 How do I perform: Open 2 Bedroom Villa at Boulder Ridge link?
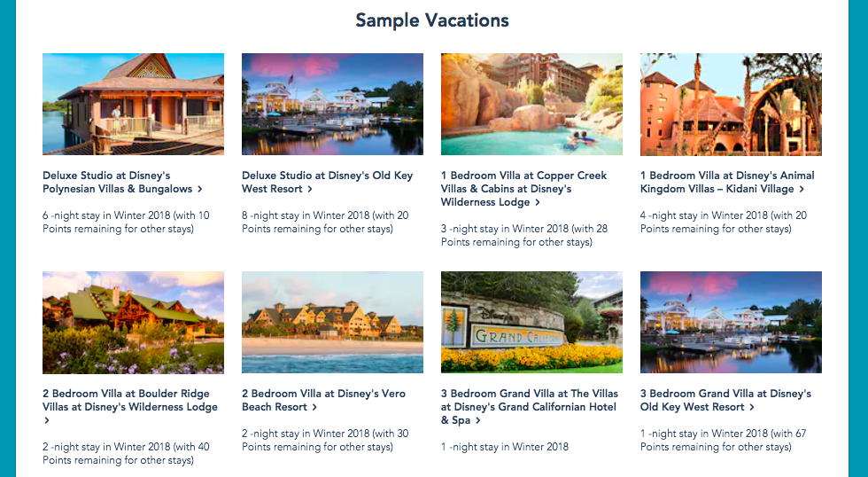[x=130, y=407]
